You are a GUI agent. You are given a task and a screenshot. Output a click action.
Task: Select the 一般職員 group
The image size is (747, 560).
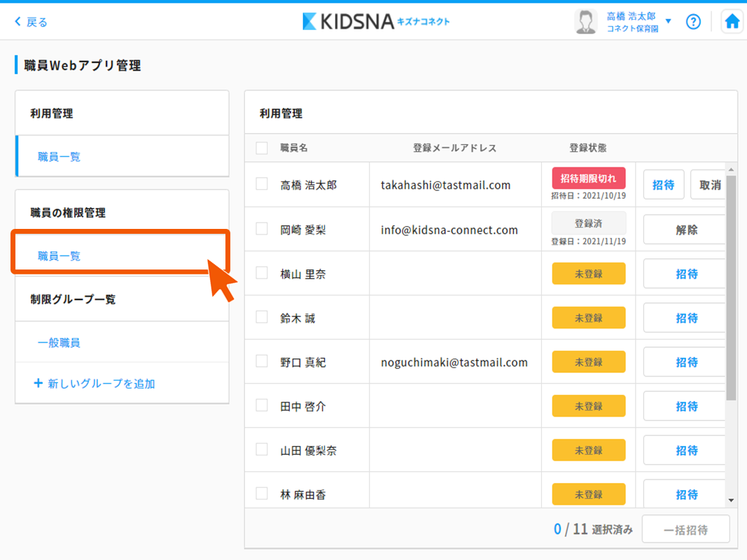[x=59, y=343]
